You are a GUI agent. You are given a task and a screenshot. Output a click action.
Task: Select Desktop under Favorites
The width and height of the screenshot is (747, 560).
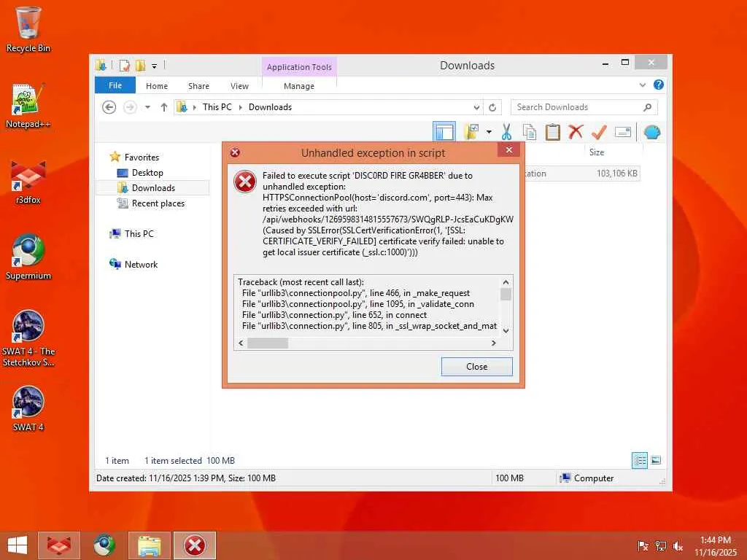coord(147,172)
